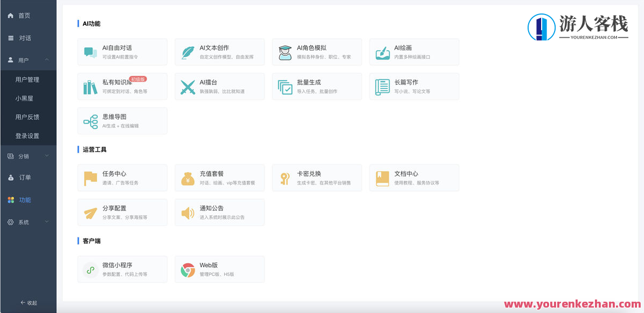The width and height of the screenshot is (644, 313).
Task: Open 批量生成 batch generation
Action: tap(316, 86)
